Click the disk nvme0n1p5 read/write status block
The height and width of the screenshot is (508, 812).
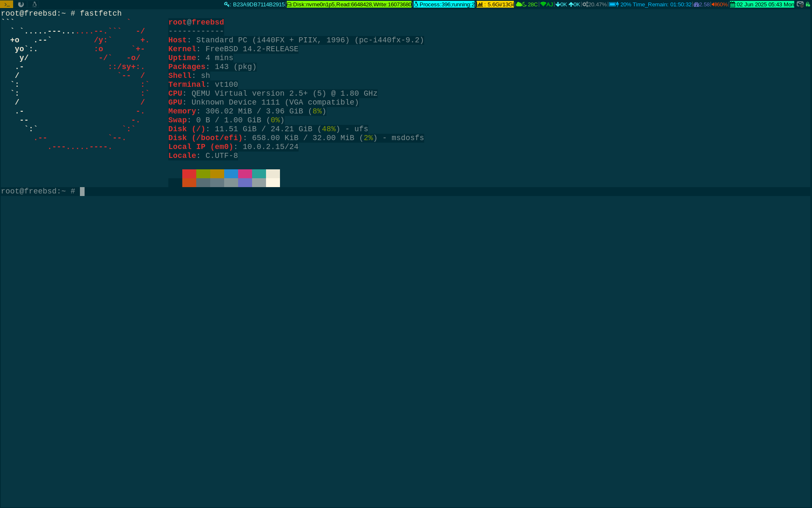(349, 4)
